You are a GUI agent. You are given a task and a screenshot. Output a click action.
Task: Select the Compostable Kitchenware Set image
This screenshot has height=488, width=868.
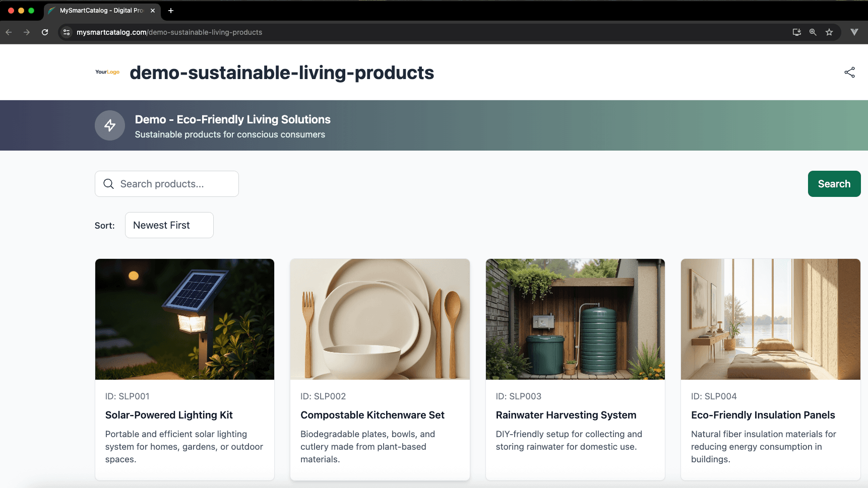(x=380, y=319)
